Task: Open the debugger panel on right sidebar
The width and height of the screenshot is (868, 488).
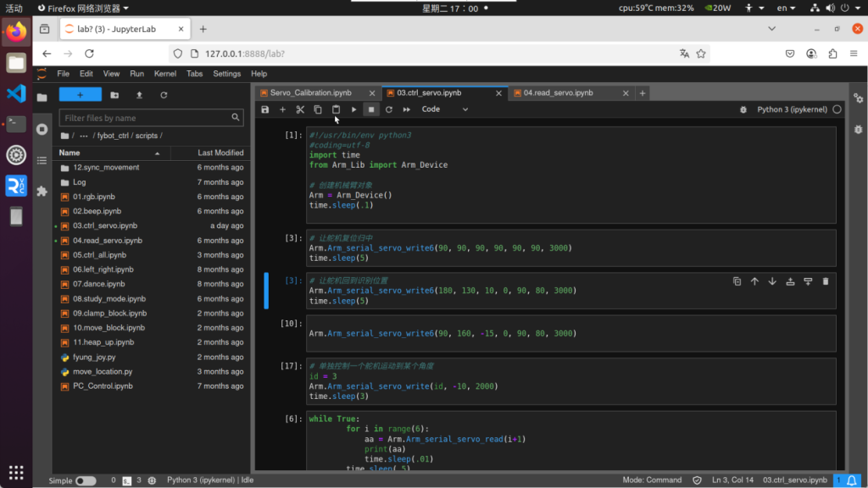Action: click(858, 130)
